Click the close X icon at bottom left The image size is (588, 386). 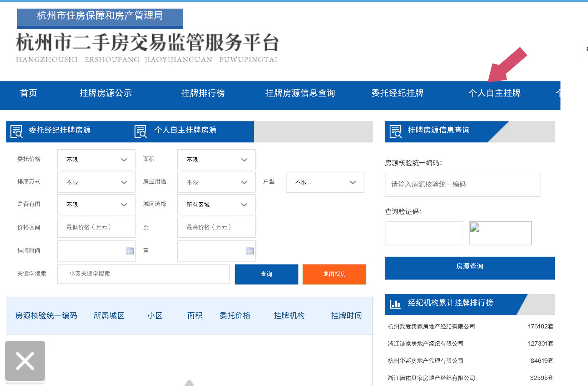coord(25,361)
